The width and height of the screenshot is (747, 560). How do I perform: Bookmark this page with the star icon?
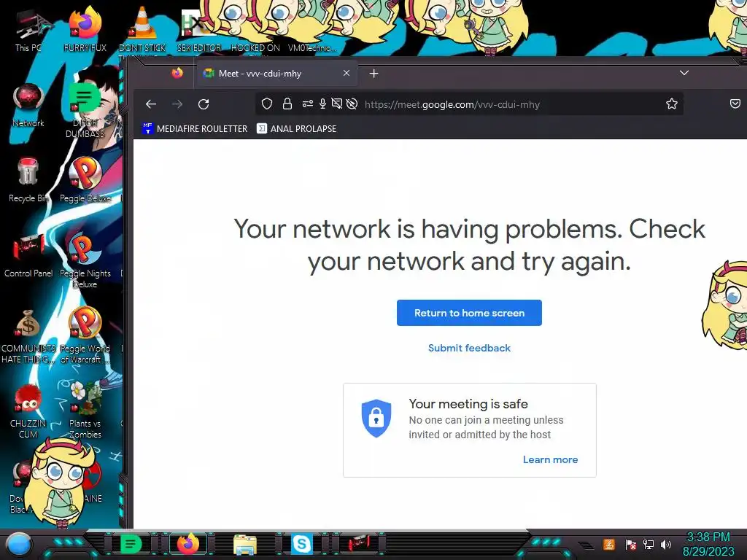672,104
